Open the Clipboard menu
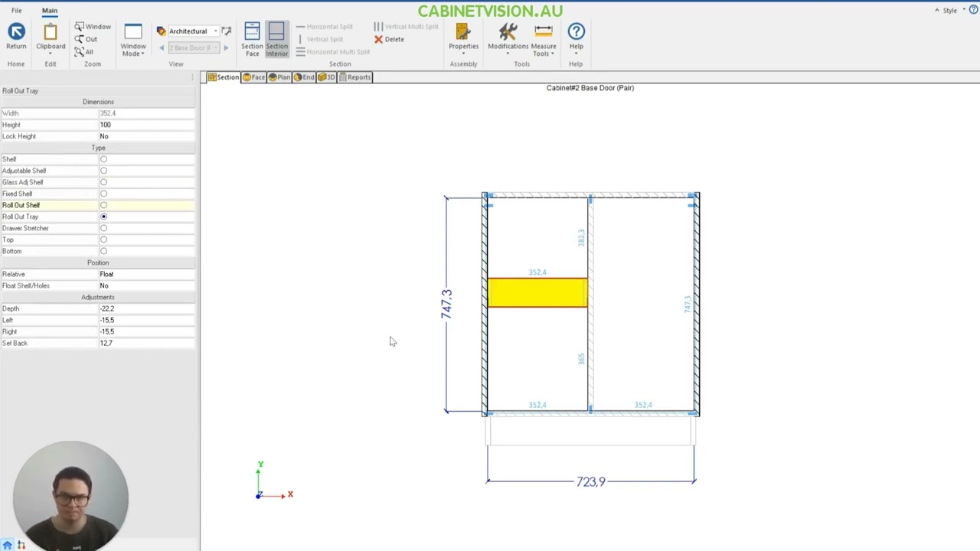Viewport: 980px width, 551px height. tap(51, 38)
